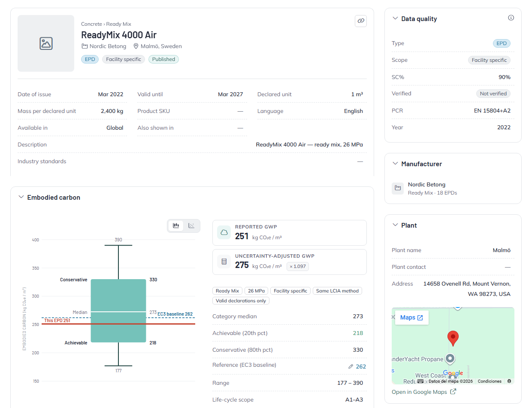Click the manufacturer factory icon in Manufacturer panel
The width and height of the screenshot is (532, 408).
pos(398,188)
